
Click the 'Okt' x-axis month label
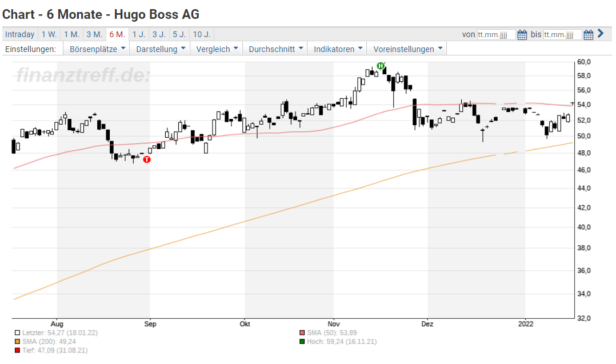[x=245, y=324]
